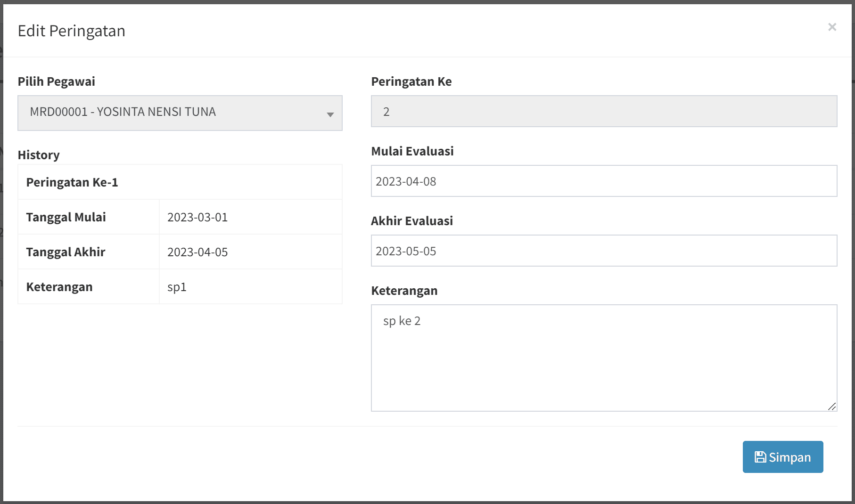The width and height of the screenshot is (855, 504).
Task: Click the sp1 value in History table
Action: coord(177,287)
